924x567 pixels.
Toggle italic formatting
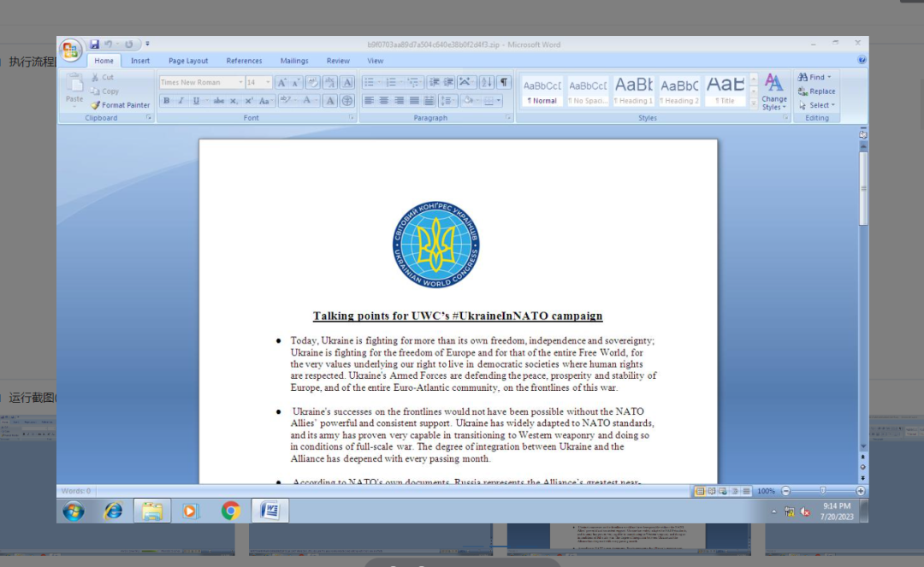(x=181, y=101)
